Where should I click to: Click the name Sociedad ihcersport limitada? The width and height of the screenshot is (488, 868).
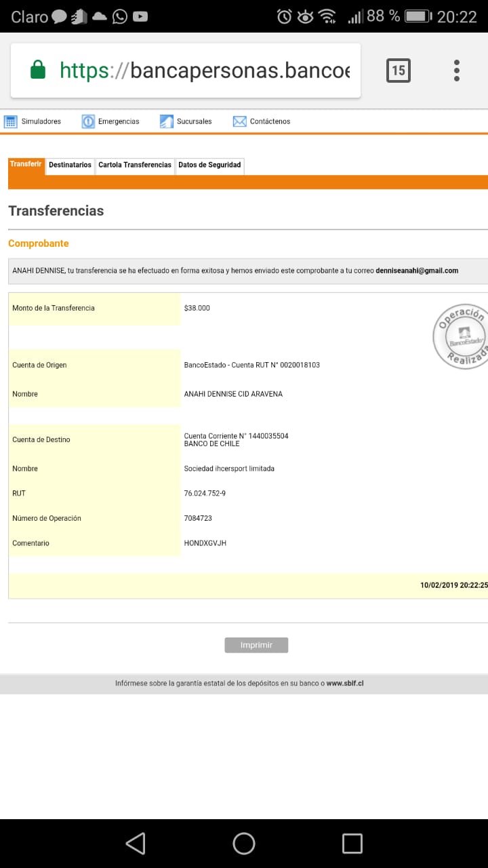pyautogui.click(x=229, y=469)
